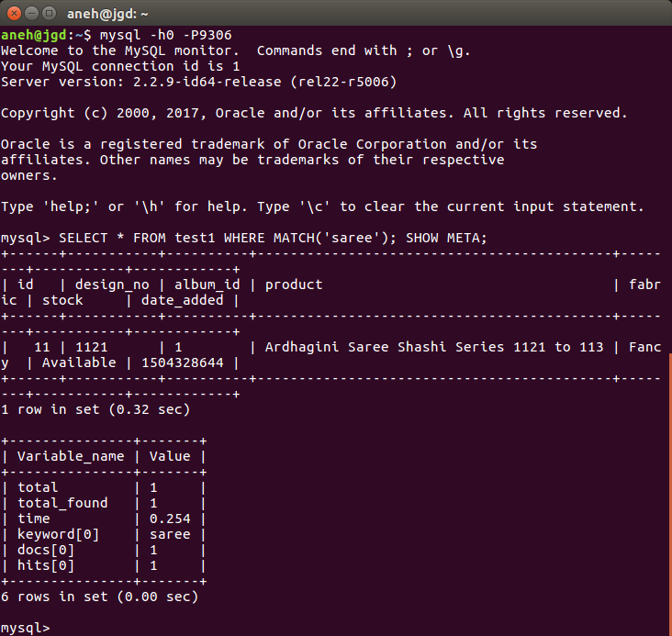Click the stock value Available
The height and width of the screenshot is (636, 672).
point(79,363)
